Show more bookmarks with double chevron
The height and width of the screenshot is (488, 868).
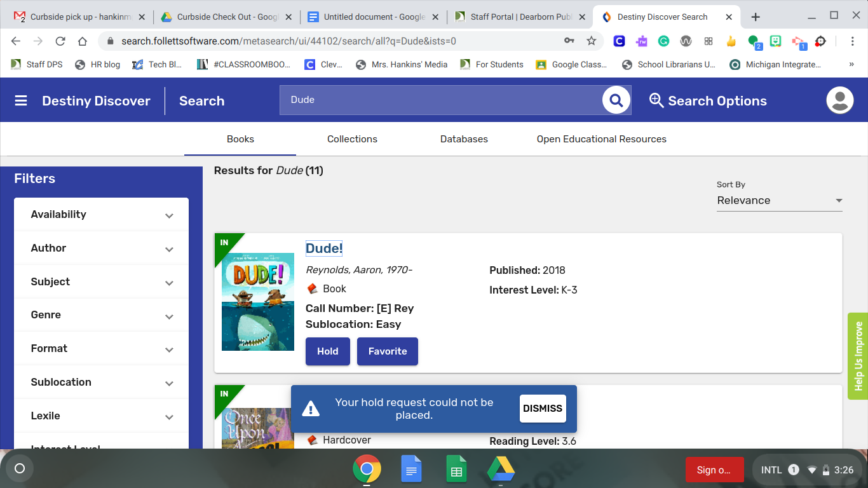pyautogui.click(x=851, y=64)
